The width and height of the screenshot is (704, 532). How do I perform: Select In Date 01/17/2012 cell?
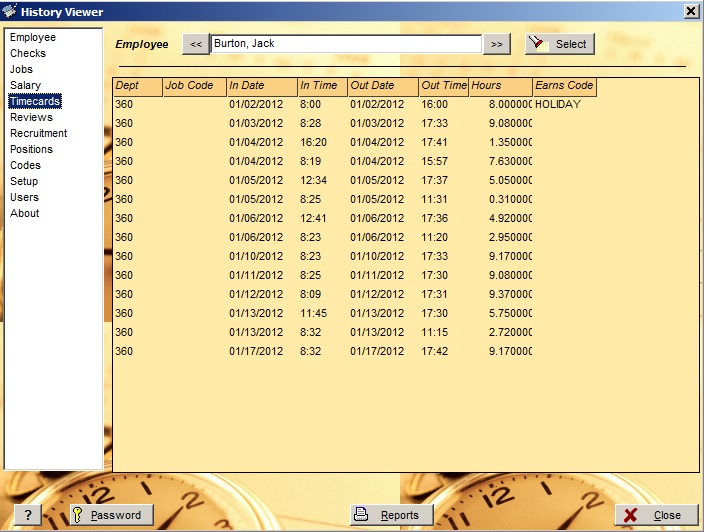[x=256, y=351]
